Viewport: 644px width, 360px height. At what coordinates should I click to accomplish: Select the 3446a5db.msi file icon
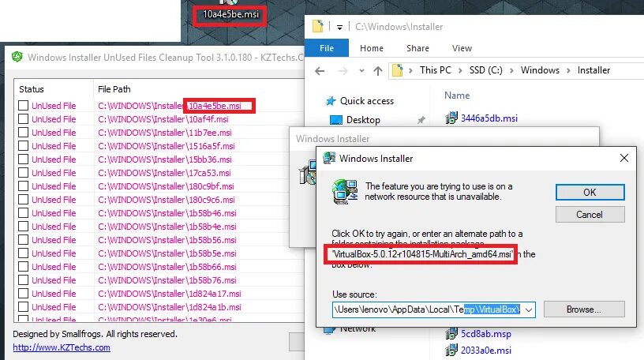451,118
